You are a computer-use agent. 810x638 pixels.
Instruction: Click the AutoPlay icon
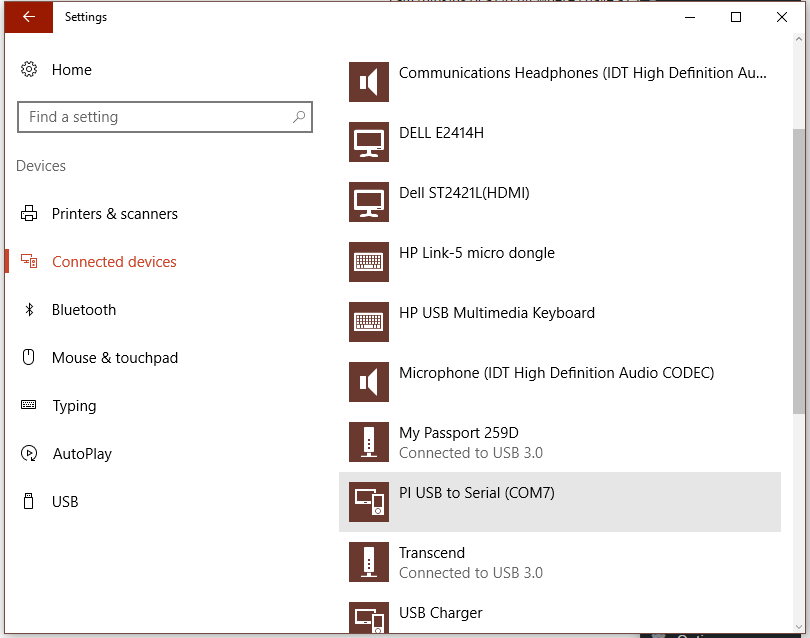[x=29, y=453]
